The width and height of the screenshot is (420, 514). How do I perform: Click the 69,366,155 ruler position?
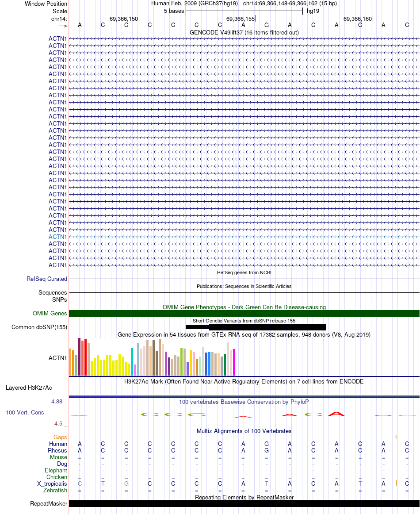tap(241, 19)
